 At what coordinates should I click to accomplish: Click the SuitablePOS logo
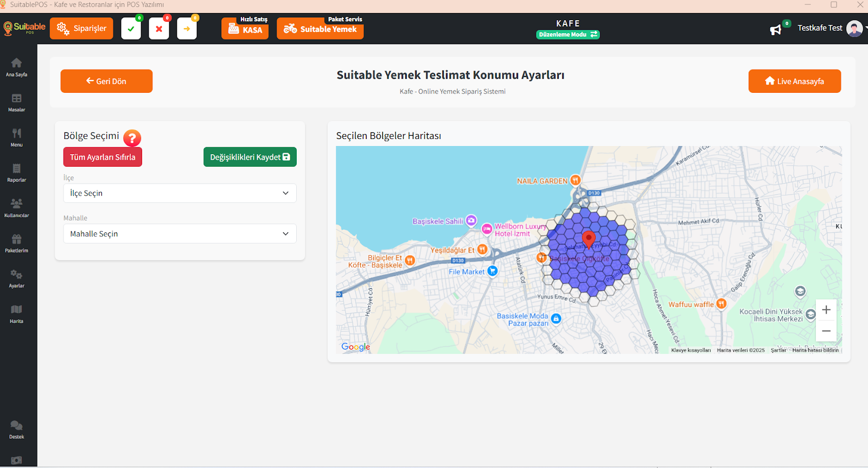tap(24, 28)
